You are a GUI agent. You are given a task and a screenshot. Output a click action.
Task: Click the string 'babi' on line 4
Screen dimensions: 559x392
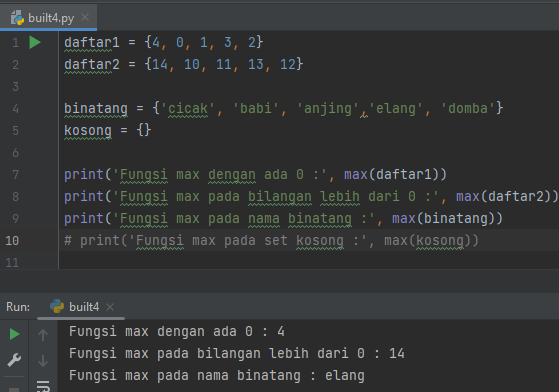click(255, 108)
